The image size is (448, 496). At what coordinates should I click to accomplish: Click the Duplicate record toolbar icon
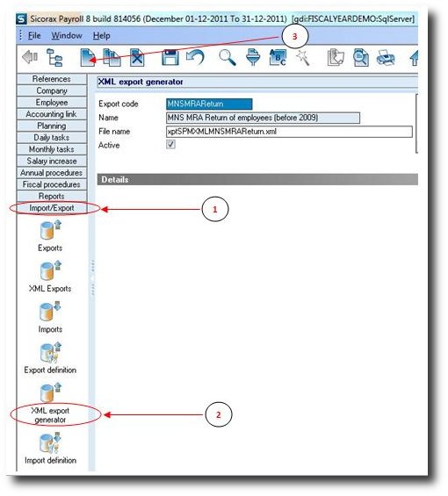112,58
